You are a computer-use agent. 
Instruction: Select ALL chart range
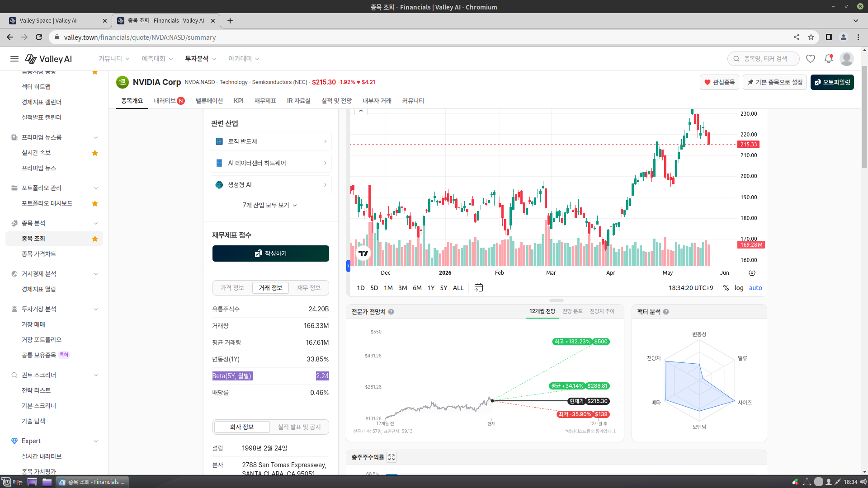point(458,288)
